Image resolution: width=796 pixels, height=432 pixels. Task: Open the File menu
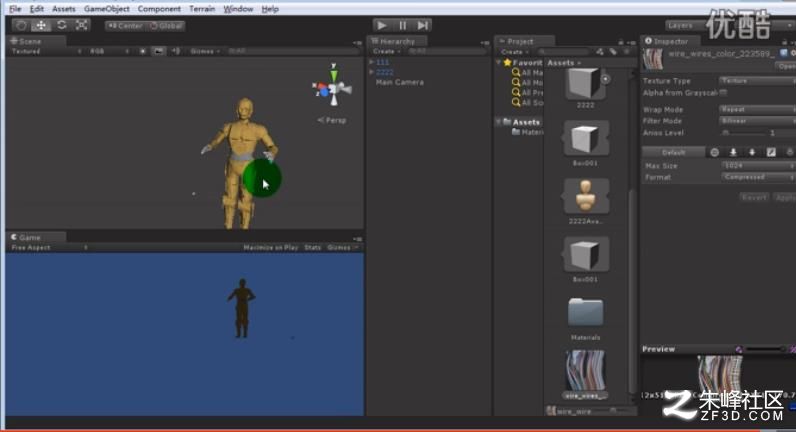[15, 9]
